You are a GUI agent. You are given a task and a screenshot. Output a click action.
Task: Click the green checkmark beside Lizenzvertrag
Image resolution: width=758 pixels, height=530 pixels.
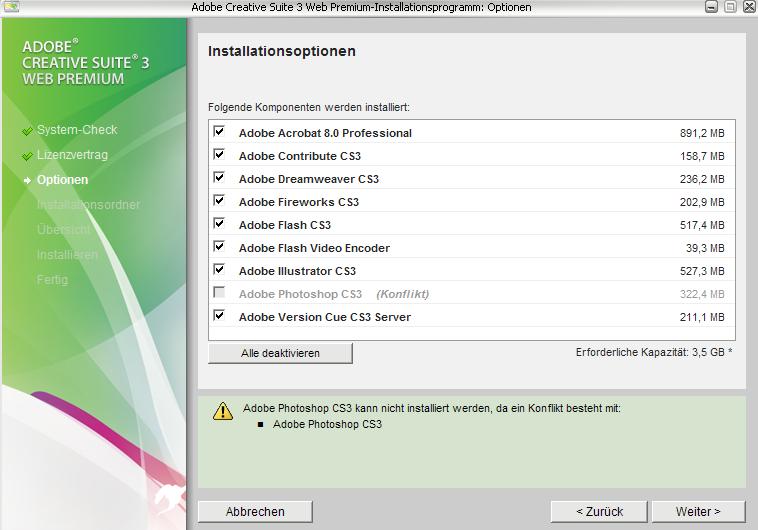[28, 156]
